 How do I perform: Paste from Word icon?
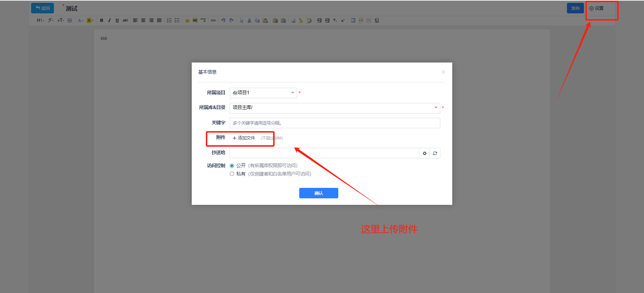(283, 21)
